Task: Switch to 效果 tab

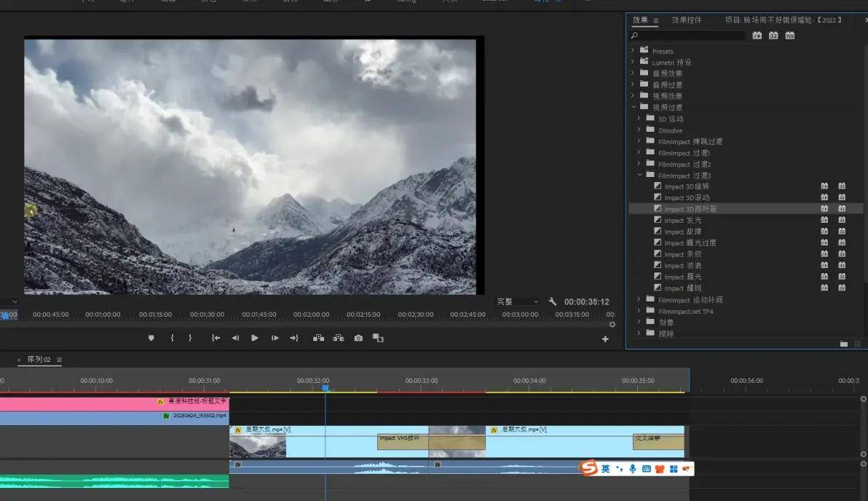Action: (x=641, y=20)
